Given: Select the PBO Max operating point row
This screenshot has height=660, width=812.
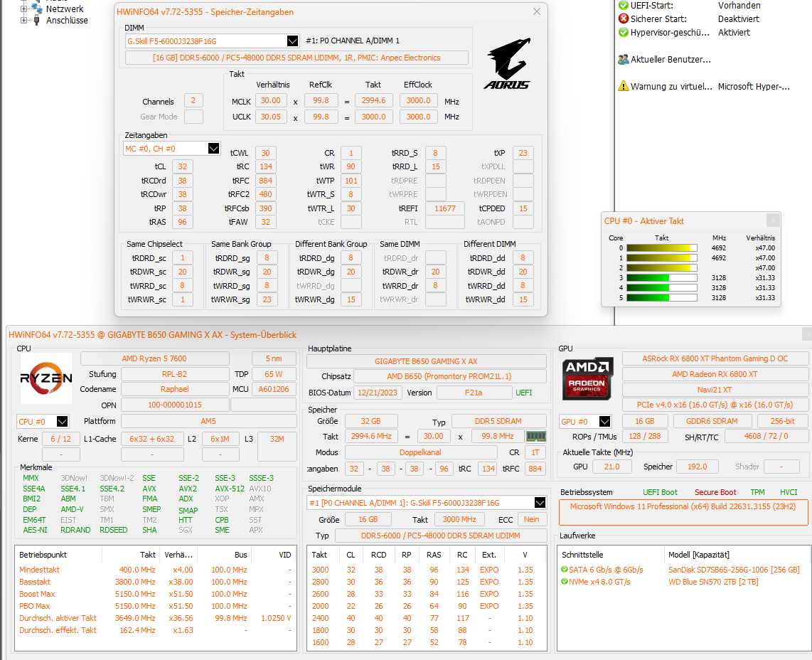Looking at the screenshot, I should click(155, 606).
